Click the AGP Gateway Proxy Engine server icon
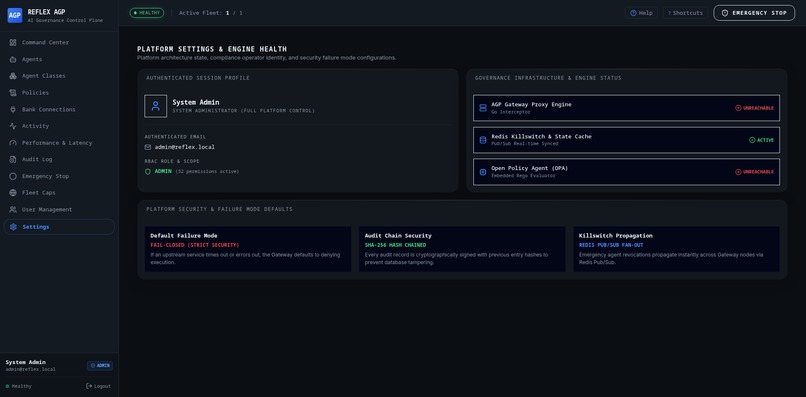The width and height of the screenshot is (806, 397). (x=483, y=108)
